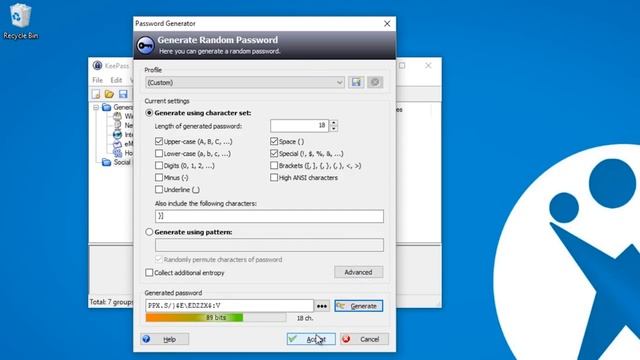Click the pattern input field
Viewport: 640px width, 360px height.
point(269,245)
